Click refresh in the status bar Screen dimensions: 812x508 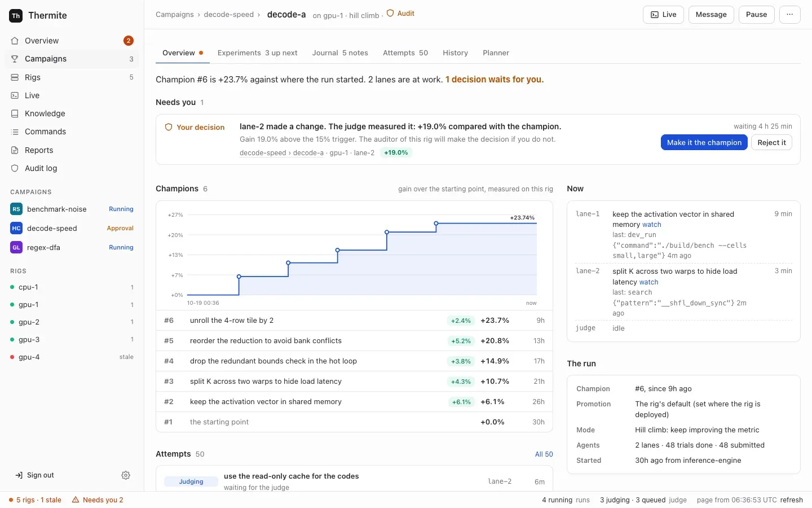coord(791,500)
